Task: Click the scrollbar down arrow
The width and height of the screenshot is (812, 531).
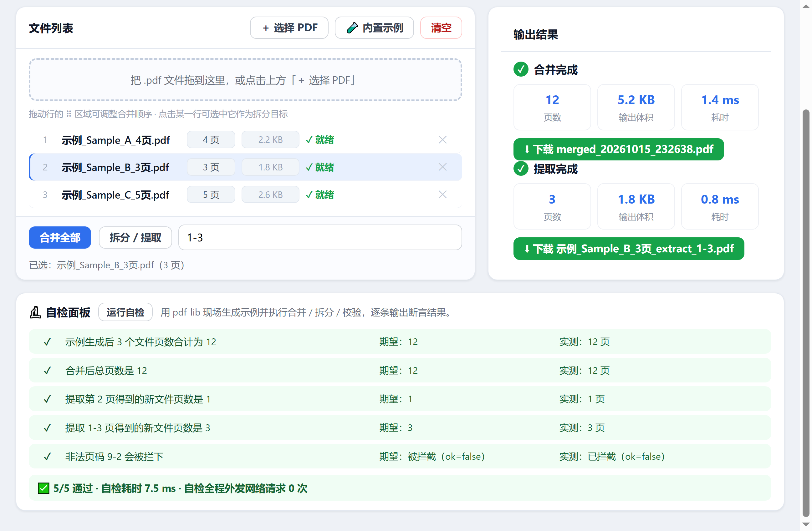Action: 805,524
